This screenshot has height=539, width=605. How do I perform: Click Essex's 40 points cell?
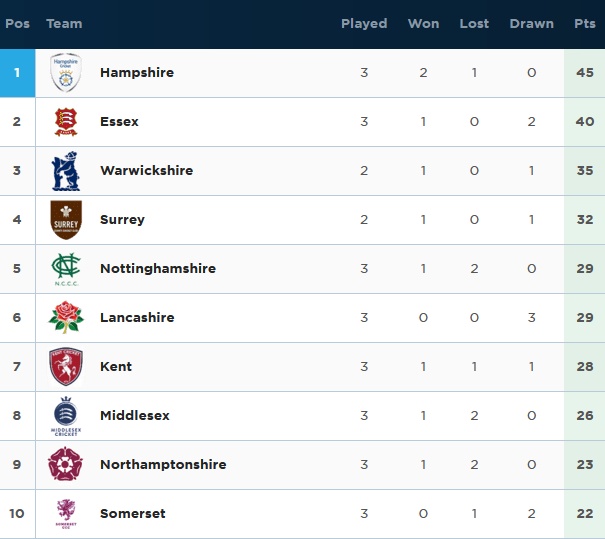coord(585,122)
